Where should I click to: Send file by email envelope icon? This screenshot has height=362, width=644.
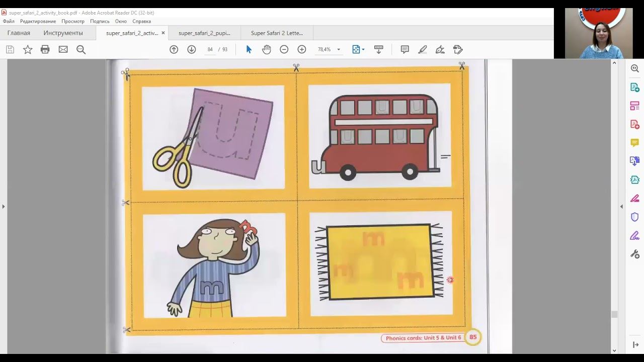coord(63,49)
